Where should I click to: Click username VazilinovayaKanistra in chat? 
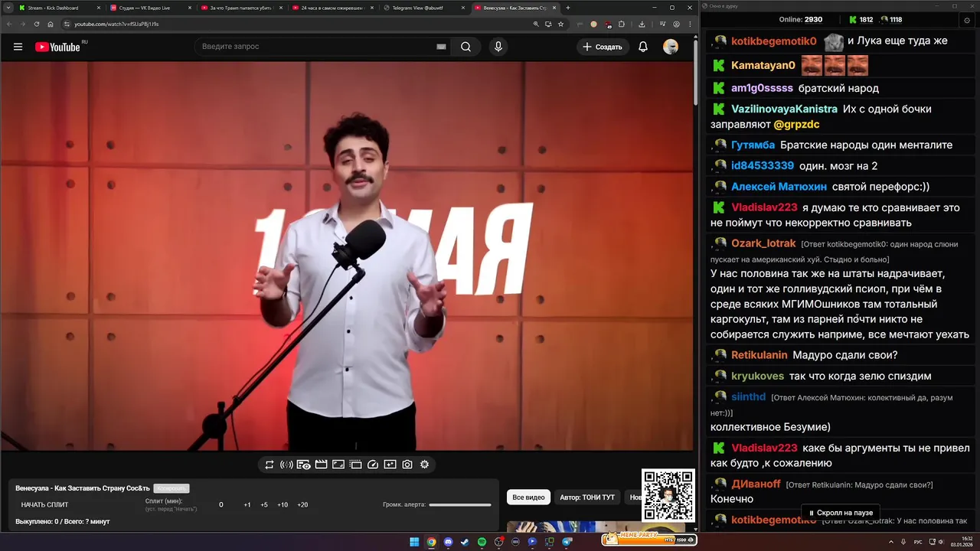(x=784, y=109)
